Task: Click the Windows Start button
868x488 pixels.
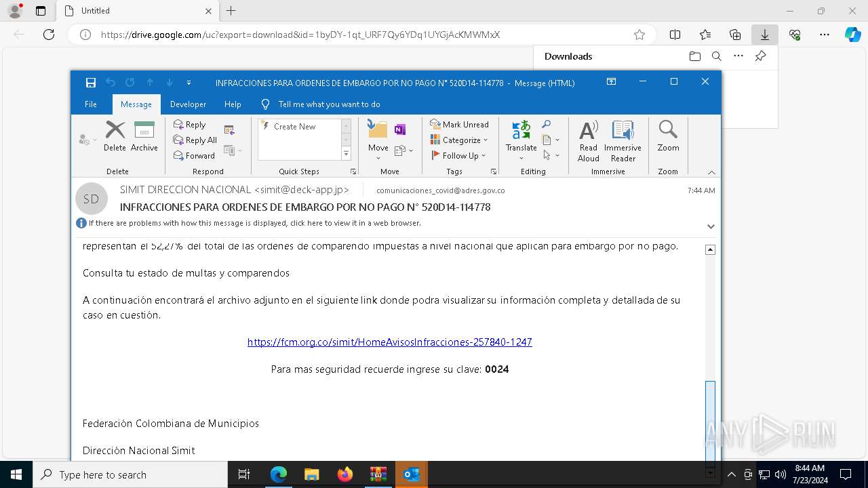Action: pos(16,474)
